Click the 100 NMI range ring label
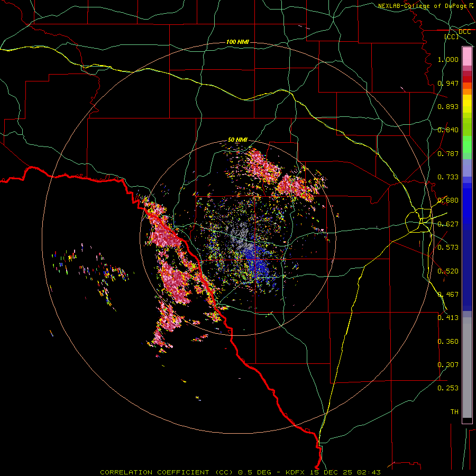Image resolution: width=476 pixels, height=476 pixels. pyautogui.click(x=237, y=42)
